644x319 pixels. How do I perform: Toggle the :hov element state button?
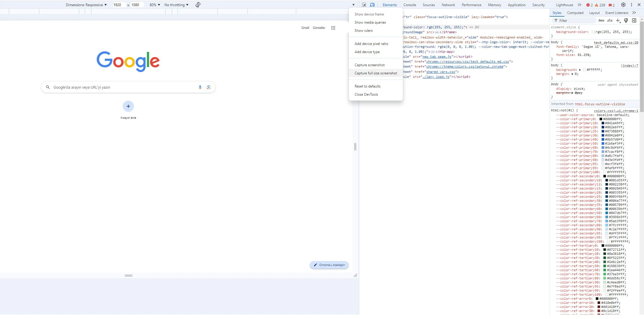point(601,20)
